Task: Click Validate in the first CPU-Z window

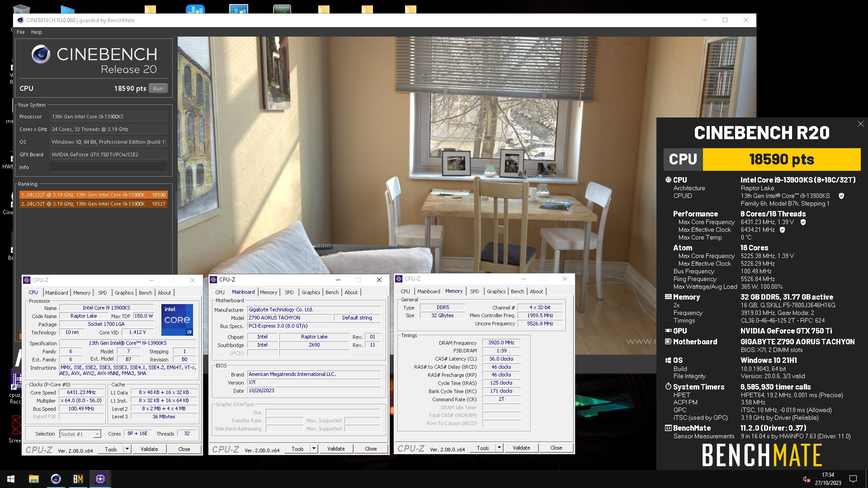Action: pyautogui.click(x=149, y=449)
